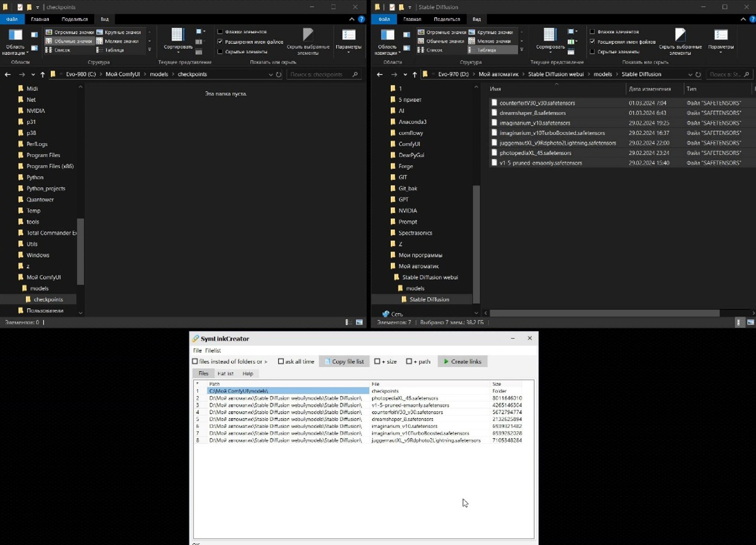
Task: Click Hide selected items icon in checkpoints window
Action: (x=308, y=34)
